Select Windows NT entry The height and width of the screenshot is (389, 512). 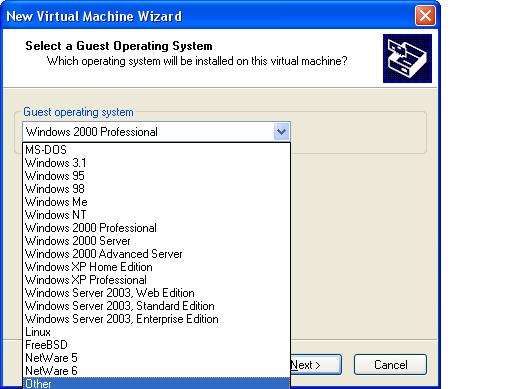tap(157, 215)
